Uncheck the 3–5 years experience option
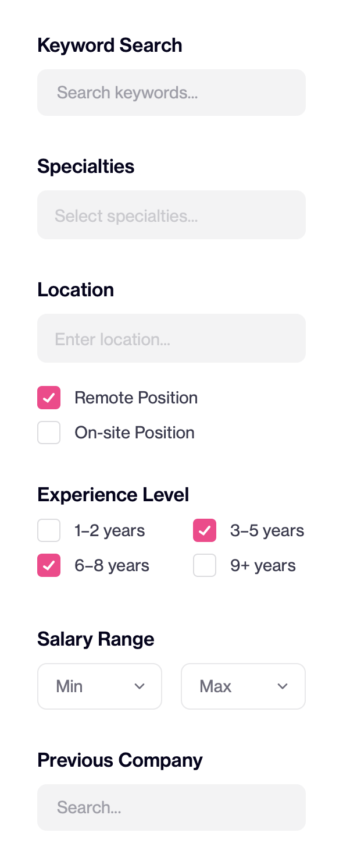Viewport: 343px width, 868px height. tap(205, 530)
